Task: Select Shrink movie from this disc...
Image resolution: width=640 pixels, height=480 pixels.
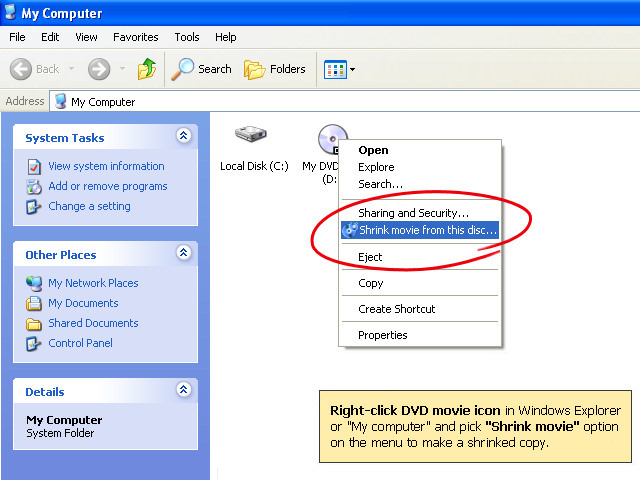Action: tap(420, 230)
